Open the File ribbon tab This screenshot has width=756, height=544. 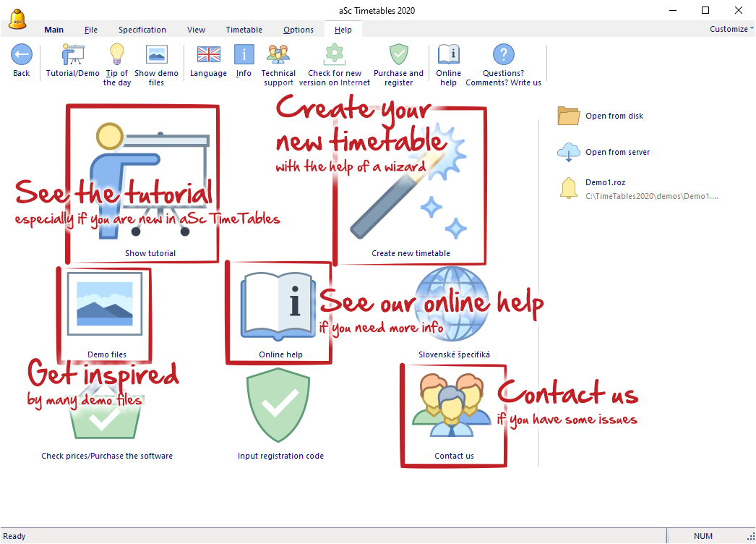(91, 30)
